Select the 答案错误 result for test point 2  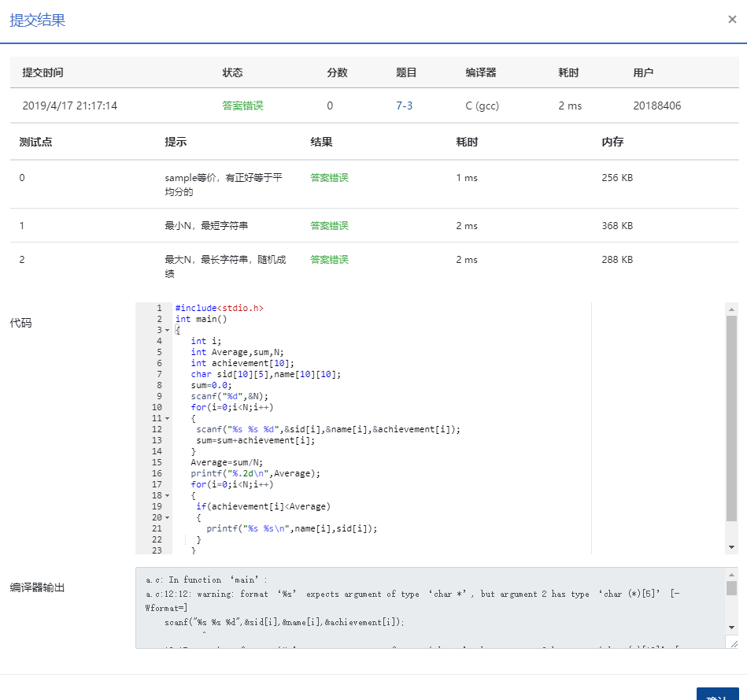329,260
